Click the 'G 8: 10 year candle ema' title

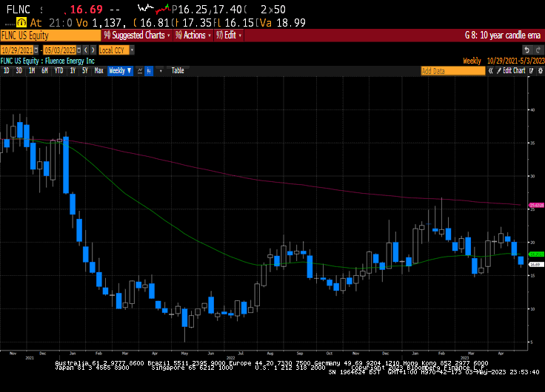tap(503, 36)
